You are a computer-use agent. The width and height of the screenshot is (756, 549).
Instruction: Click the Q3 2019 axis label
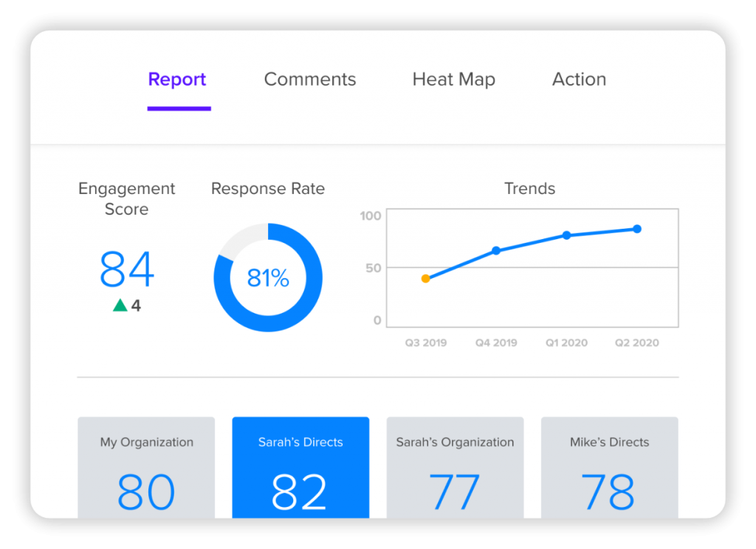pyautogui.click(x=426, y=342)
